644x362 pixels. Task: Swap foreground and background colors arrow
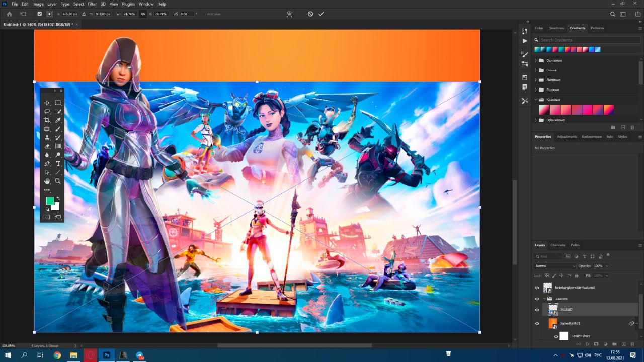click(x=58, y=198)
